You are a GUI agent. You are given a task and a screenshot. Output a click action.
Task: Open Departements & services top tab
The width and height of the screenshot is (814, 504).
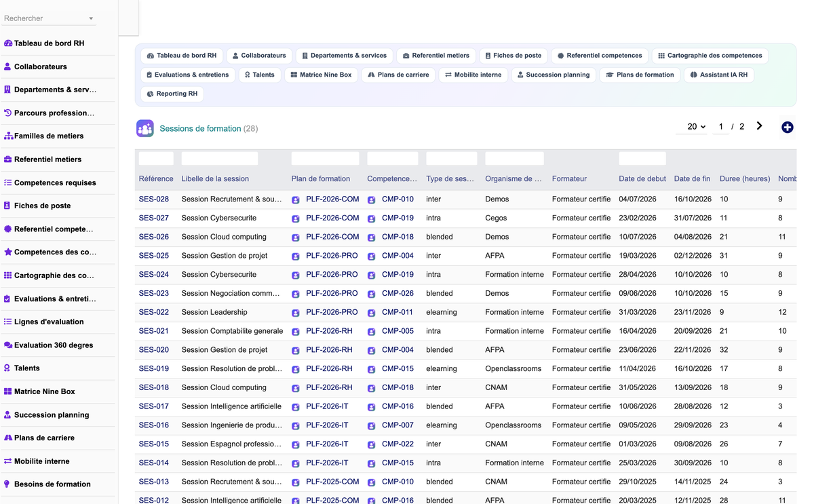[344, 56]
